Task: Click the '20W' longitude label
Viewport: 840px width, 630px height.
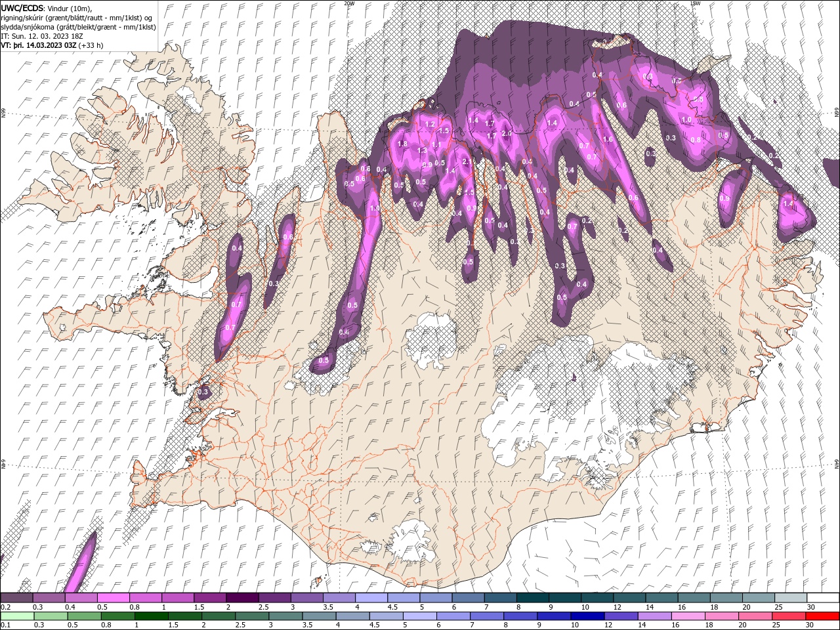Action: tap(349, 3)
